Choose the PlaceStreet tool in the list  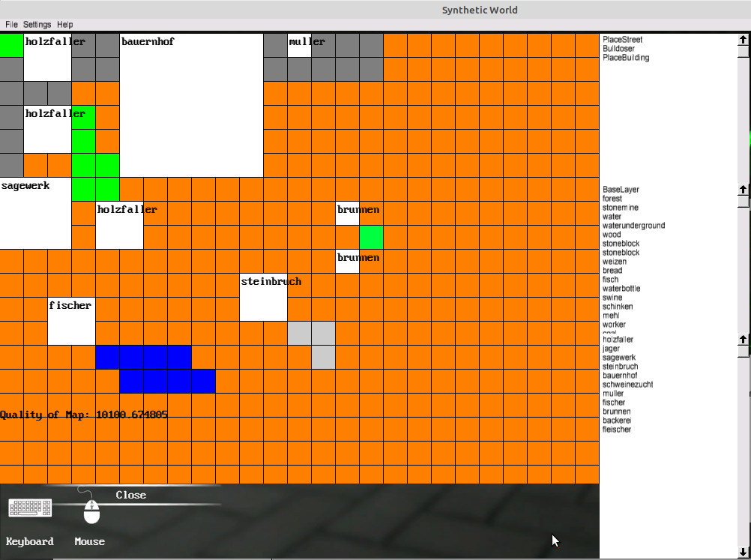(x=622, y=40)
